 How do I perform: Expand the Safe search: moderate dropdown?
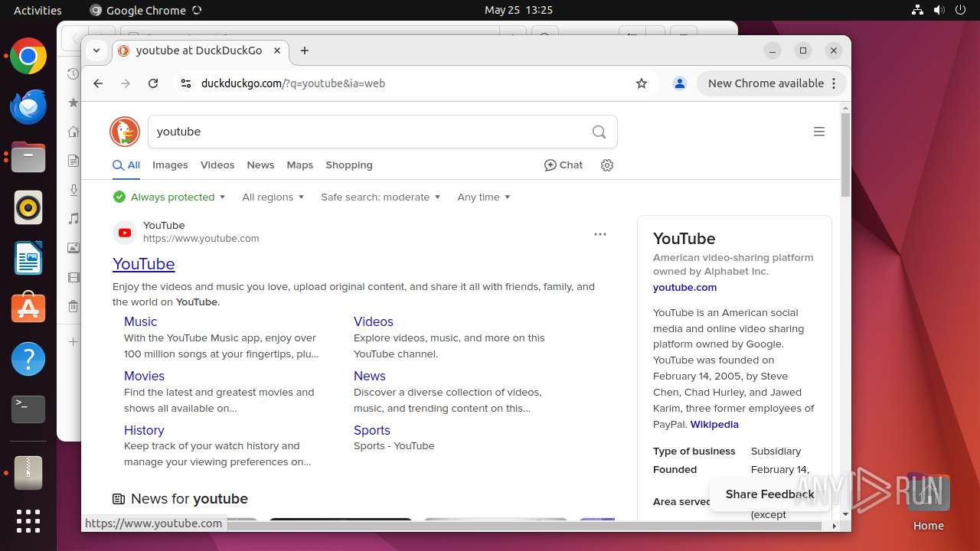(x=381, y=197)
